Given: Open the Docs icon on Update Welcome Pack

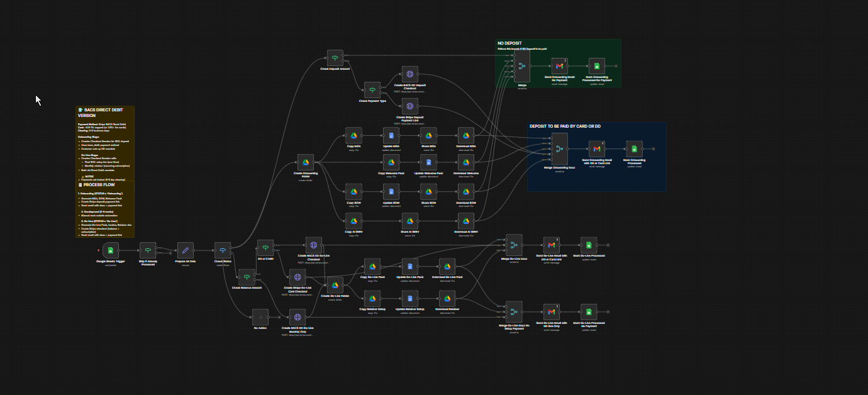Looking at the screenshot, I should (x=428, y=162).
